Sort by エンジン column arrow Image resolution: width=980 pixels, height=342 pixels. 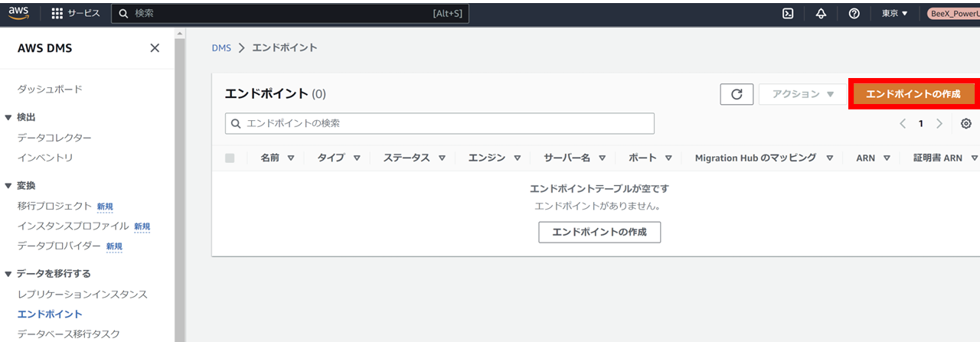[517, 158]
